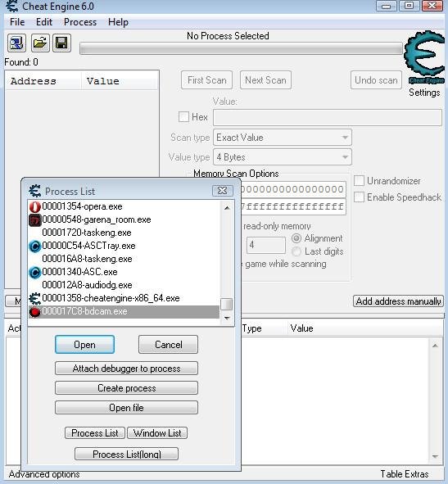Click the Create process button
Viewport: 448px width, 484px height.
[x=126, y=388]
